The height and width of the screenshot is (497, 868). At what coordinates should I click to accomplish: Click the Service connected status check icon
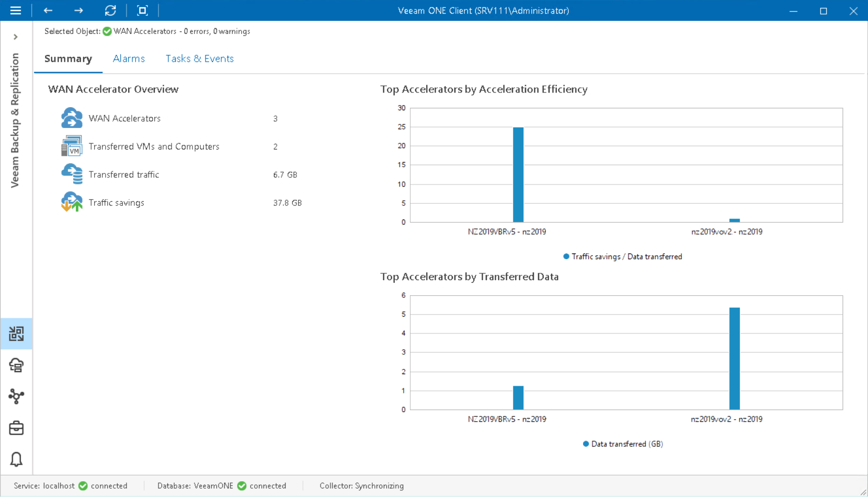83,486
